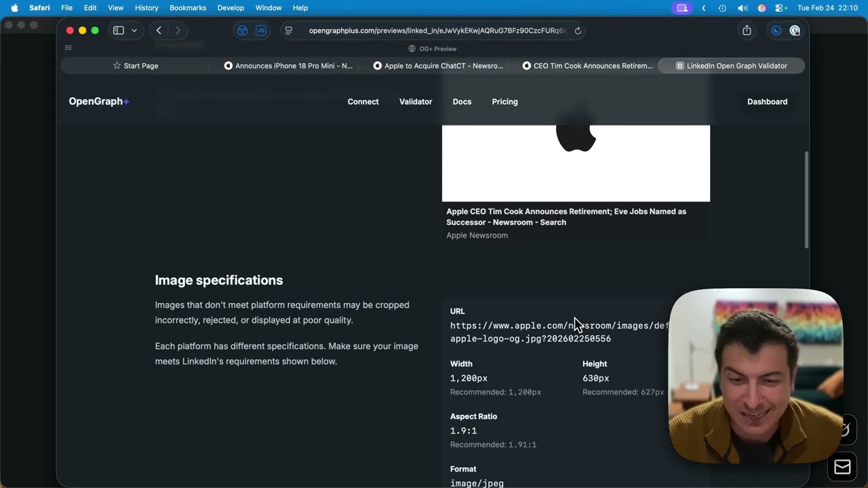The height and width of the screenshot is (488, 868).
Task: Click the Image specifications heading
Action: tap(219, 280)
